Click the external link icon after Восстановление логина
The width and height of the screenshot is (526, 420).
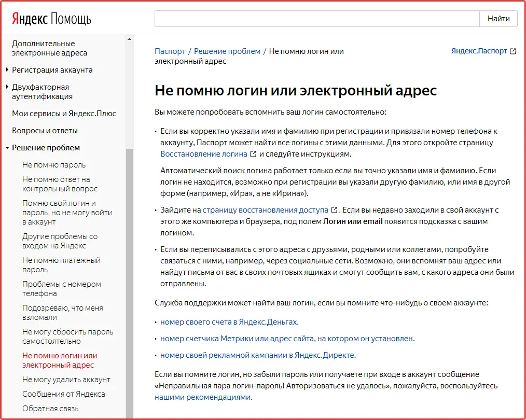[x=253, y=154]
